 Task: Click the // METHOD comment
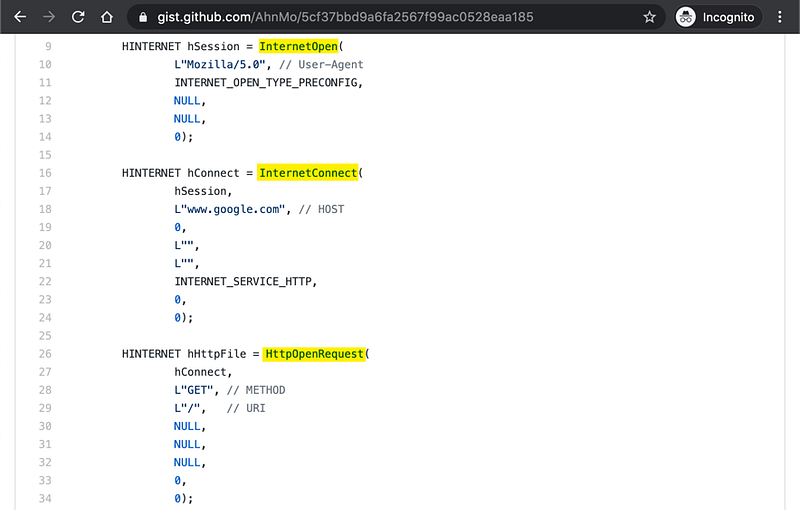click(x=256, y=390)
